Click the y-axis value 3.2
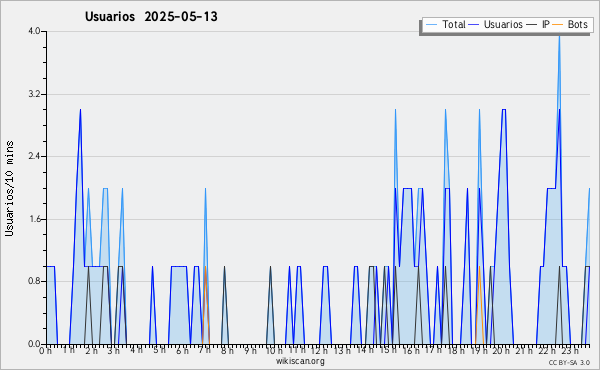 pos(34,94)
